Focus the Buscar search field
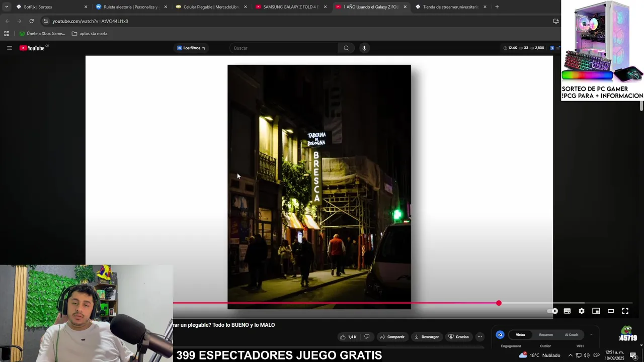Image resolution: width=644 pixels, height=362 pixels. pyautogui.click(x=284, y=48)
